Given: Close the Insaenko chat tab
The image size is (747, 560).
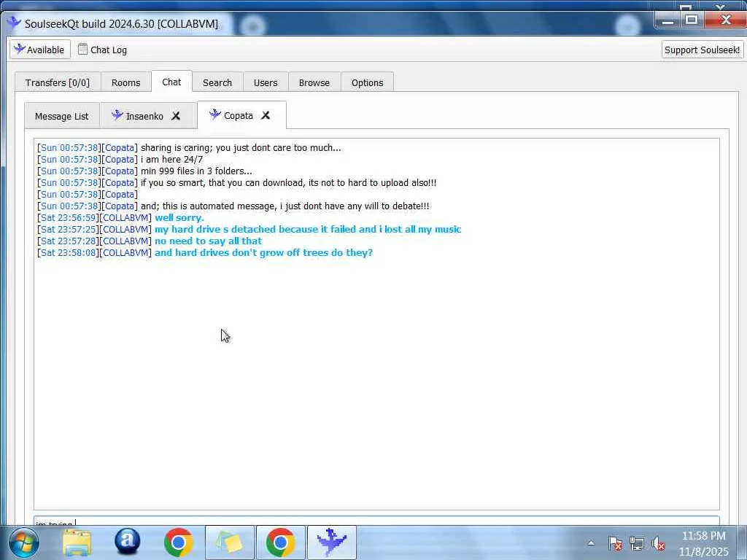Looking at the screenshot, I should pos(176,116).
